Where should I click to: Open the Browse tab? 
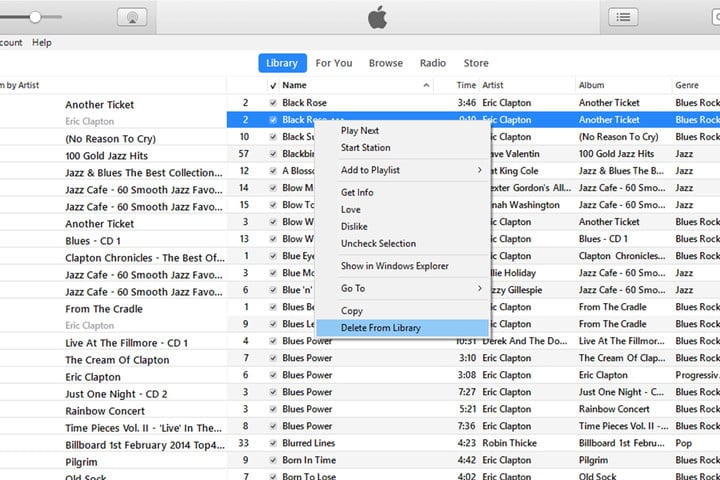point(386,63)
